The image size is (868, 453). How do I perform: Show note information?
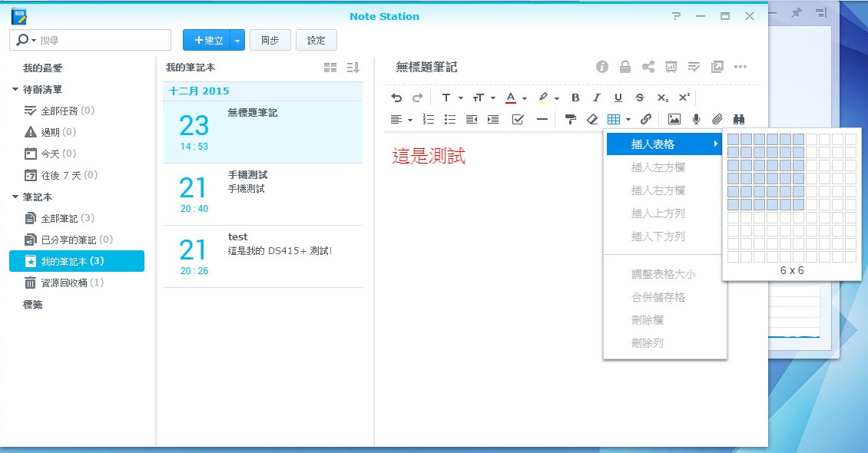click(601, 67)
